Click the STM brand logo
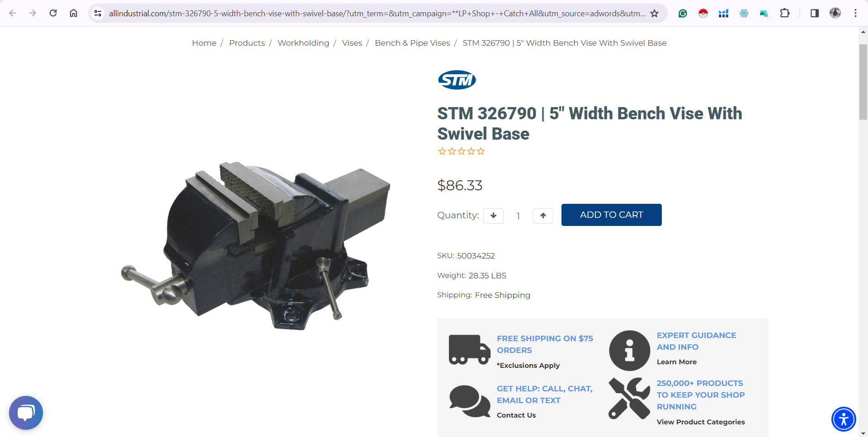Viewport: 868px width, 437px height. (457, 80)
